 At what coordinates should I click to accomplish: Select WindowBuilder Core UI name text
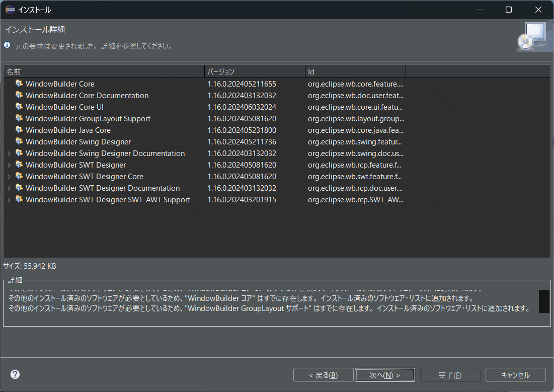[x=64, y=107]
